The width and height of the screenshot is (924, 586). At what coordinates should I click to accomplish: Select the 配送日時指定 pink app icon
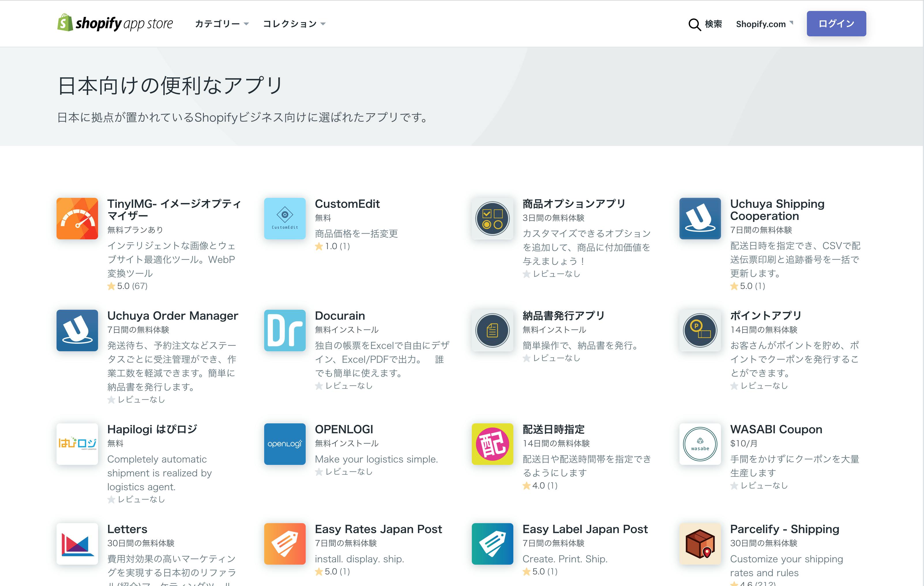[x=492, y=444]
